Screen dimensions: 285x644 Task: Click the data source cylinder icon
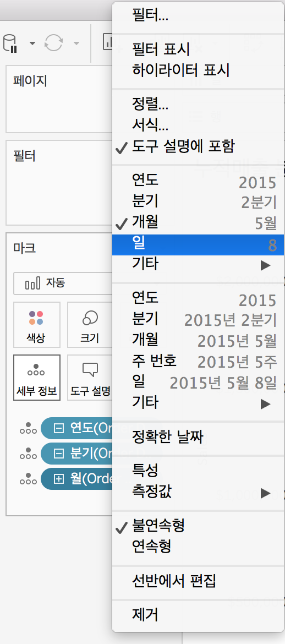click(11, 43)
